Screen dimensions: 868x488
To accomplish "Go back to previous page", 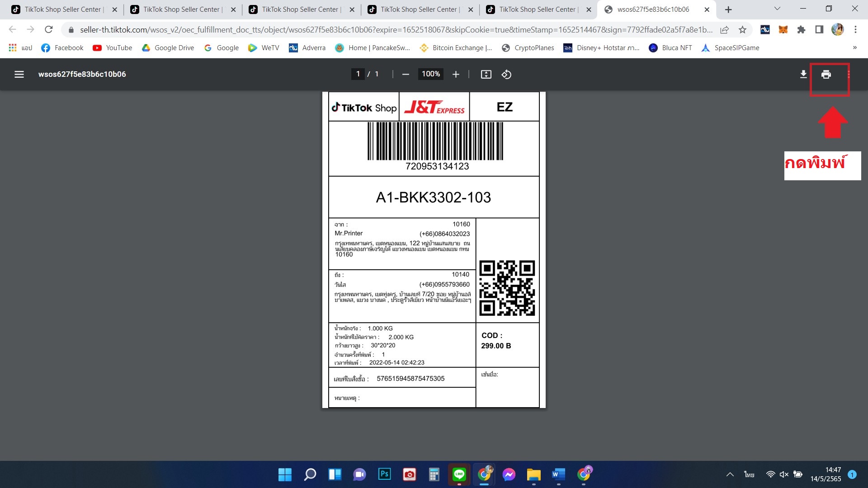I will [12, 29].
